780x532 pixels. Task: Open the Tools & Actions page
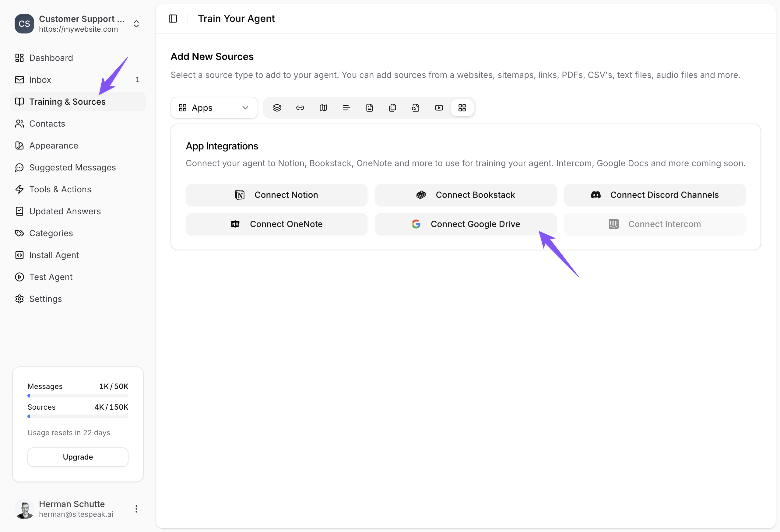pyautogui.click(x=60, y=189)
